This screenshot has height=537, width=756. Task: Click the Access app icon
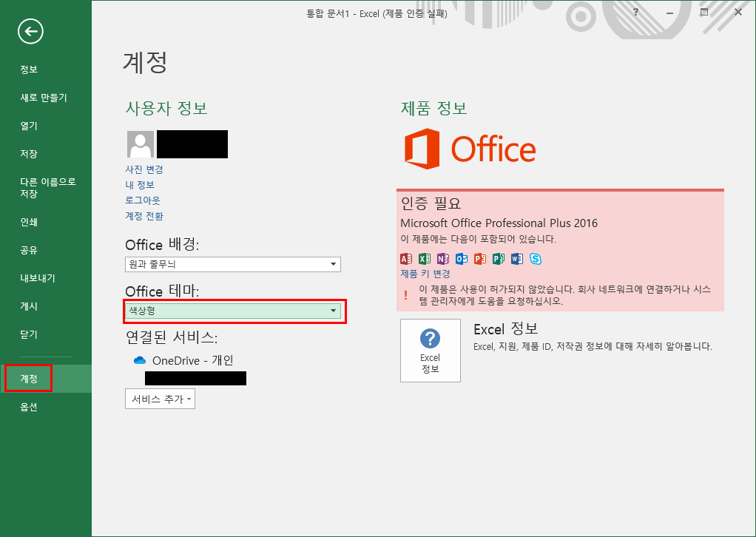coord(406,259)
